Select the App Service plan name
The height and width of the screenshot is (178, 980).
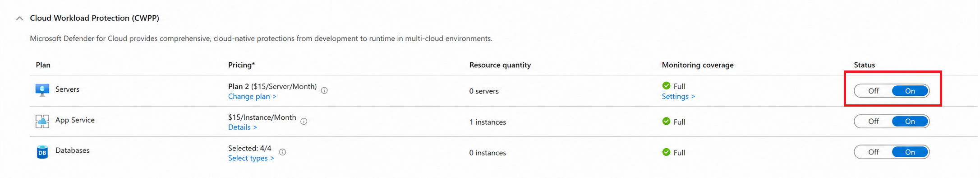75,120
